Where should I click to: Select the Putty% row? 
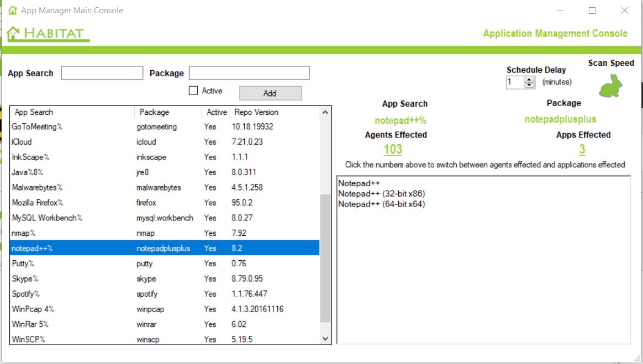click(165, 263)
